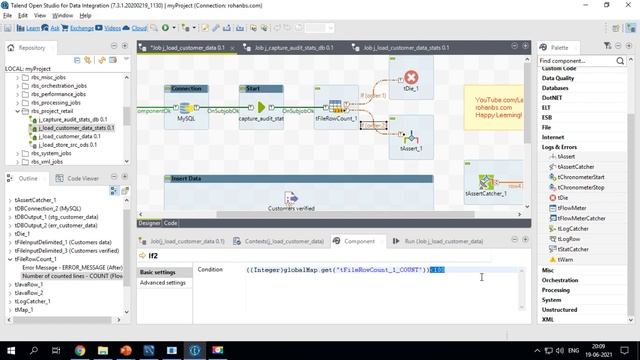Image resolution: width=640 pixels, height=360 pixels.
Task: Open the View menu
Action: [40, 16]
